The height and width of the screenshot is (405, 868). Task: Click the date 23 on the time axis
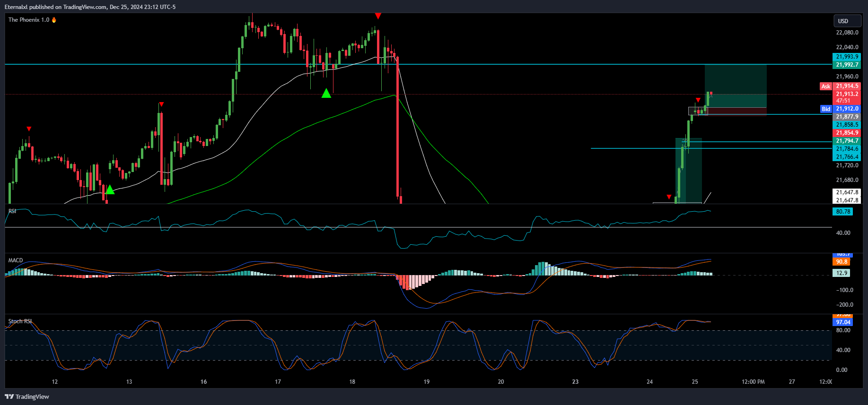coord(575,382)
